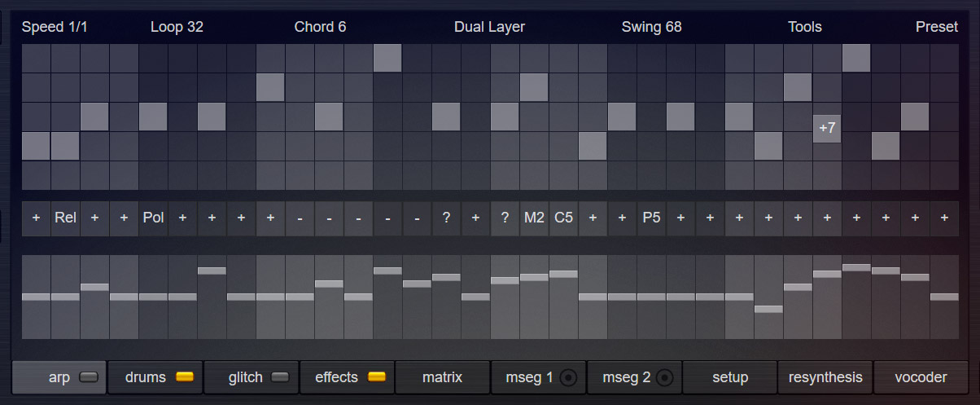This screenshot has height=405, width=980.
Task: Click the P5 step mode cell
Action: click(x=651, y=218)
